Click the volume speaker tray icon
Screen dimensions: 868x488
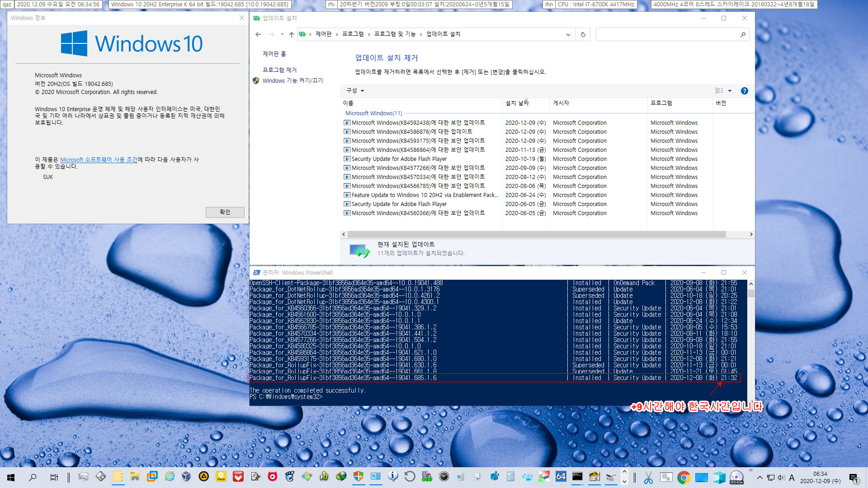coord(781,478)
